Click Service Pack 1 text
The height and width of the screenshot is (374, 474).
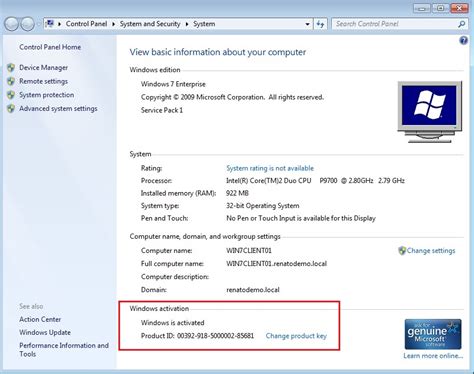coord(162,110)
